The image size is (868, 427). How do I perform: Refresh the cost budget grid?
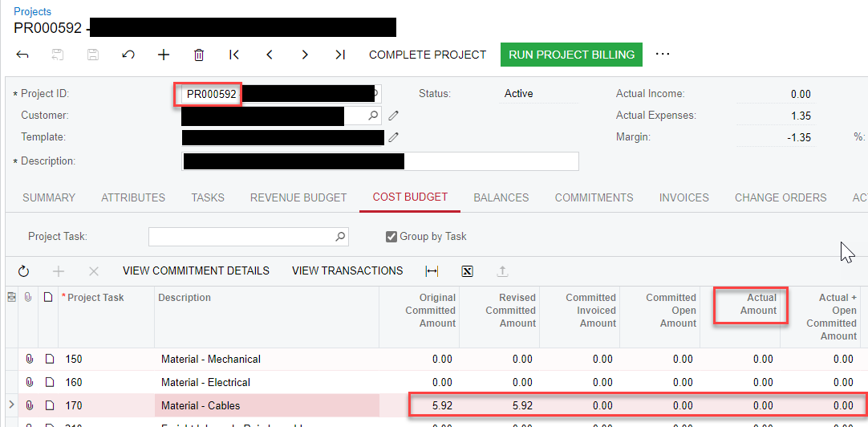pyautogui.click(x=23, y=270)
